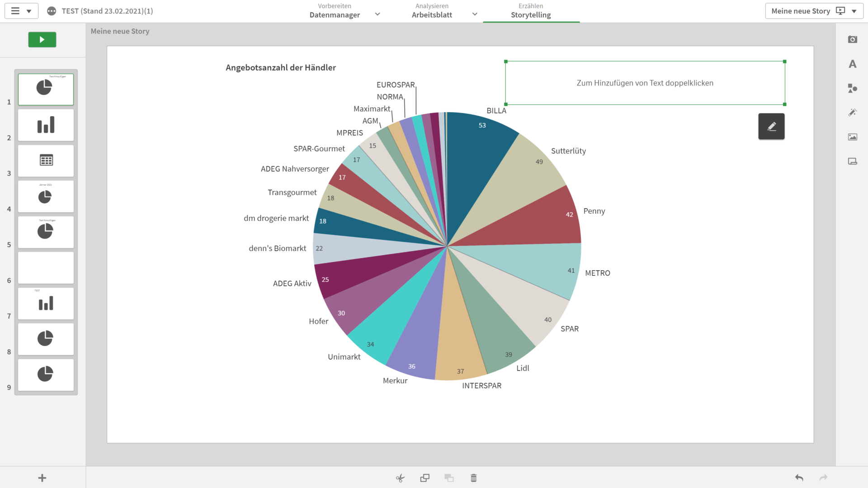Screen dimensions: 868x488
Task: Click the Merkur label
Action: point(395,380)
